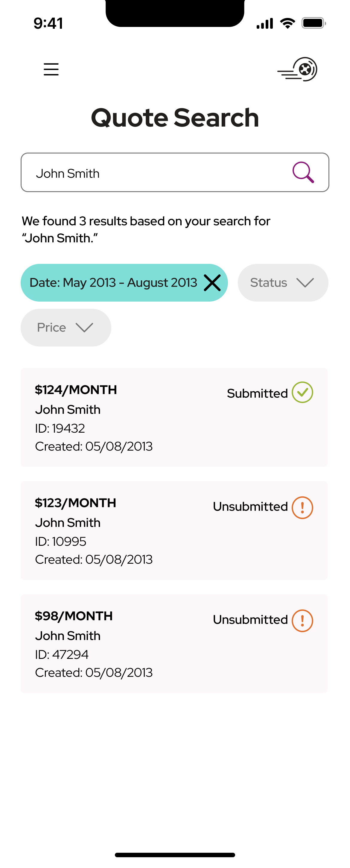Select the Date: May 2013 – August 2013 chip
Screen dimensions: 350x868
pyautogui.click(x=124, y=283)
